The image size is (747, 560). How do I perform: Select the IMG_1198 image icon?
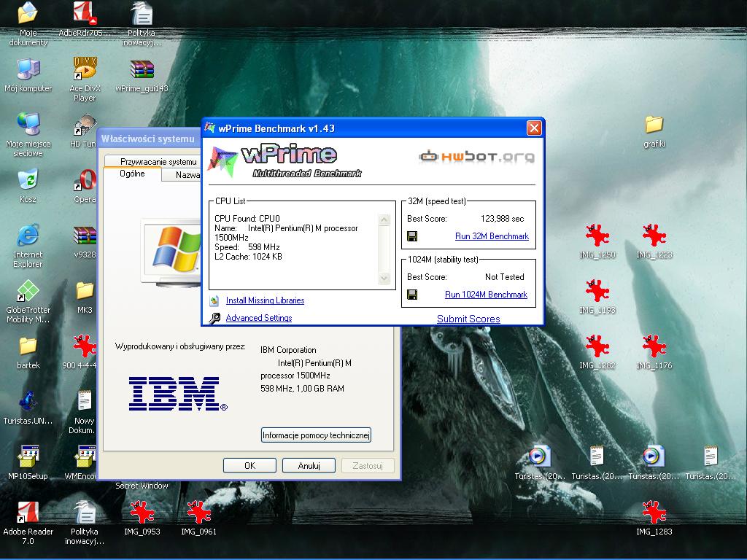coord(597,297)
